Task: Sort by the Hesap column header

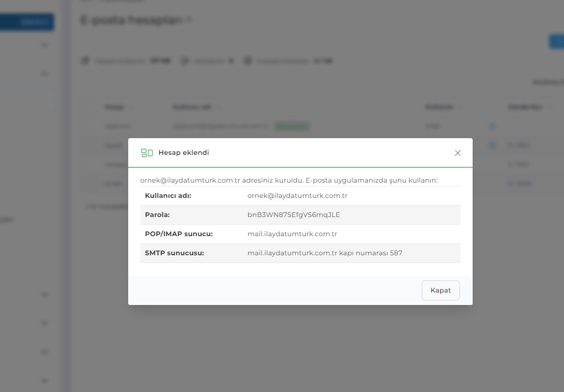Action: coord(114,107)
